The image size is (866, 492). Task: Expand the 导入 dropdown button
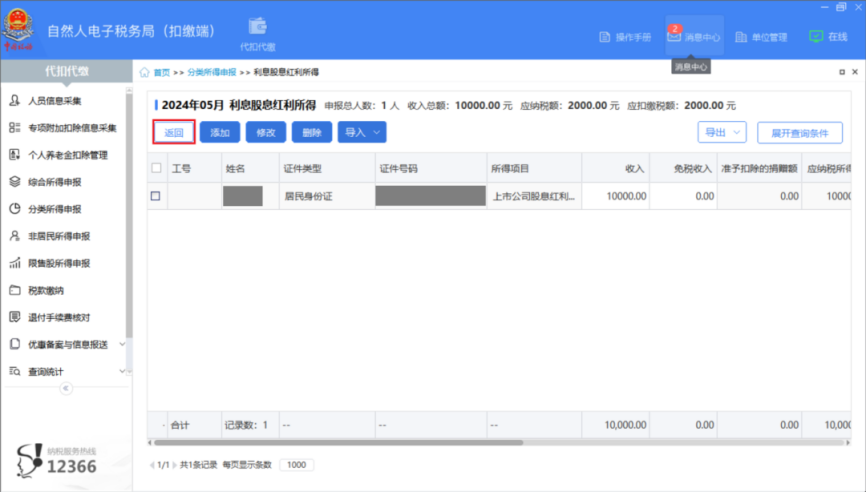[362, 133]
